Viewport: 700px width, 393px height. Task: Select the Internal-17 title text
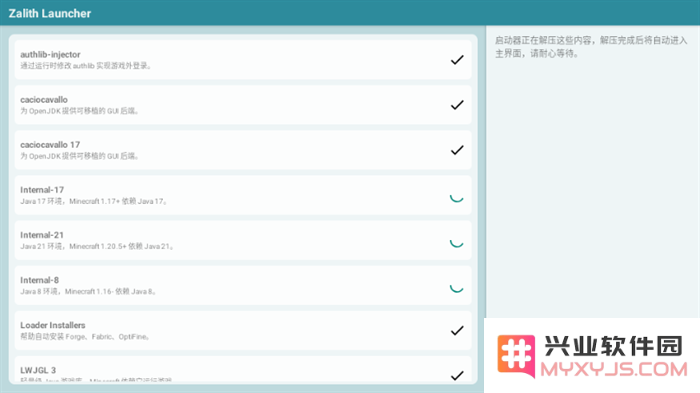click(x=42, y=190)
